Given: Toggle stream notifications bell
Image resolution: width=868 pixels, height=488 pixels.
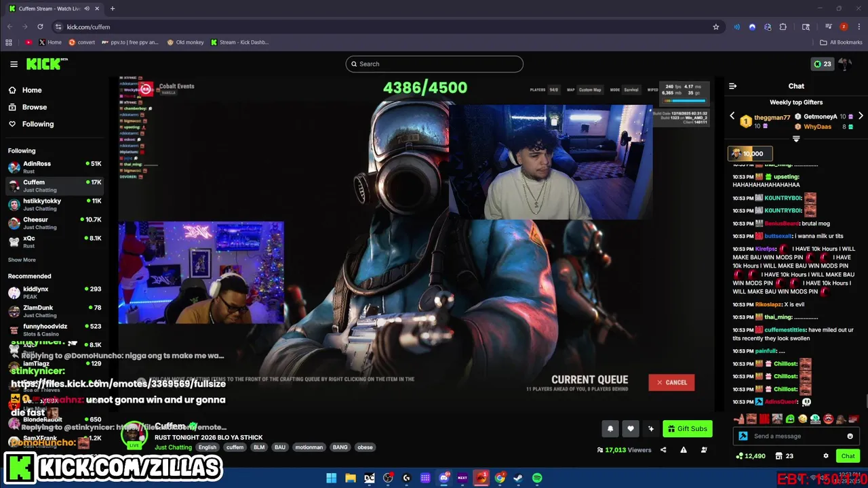Looking at the screenshot, I should tap(610, 428).
